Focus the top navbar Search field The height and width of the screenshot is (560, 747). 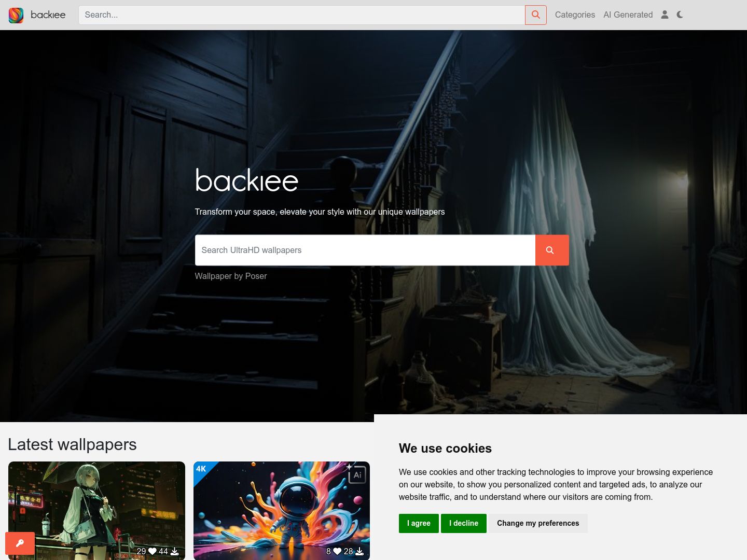point(301,15)
